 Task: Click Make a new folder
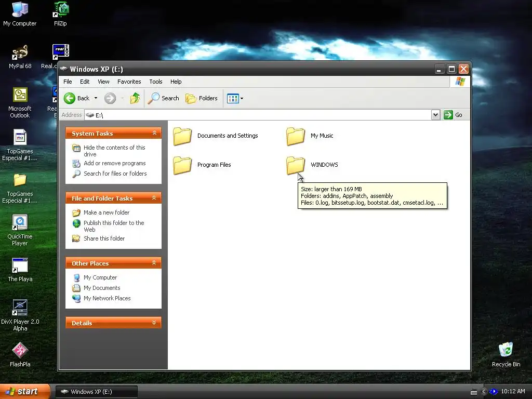click(x=107, y=212)
